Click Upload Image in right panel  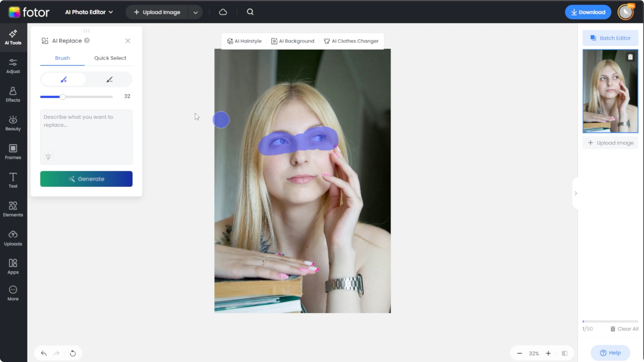click(611, 143)
